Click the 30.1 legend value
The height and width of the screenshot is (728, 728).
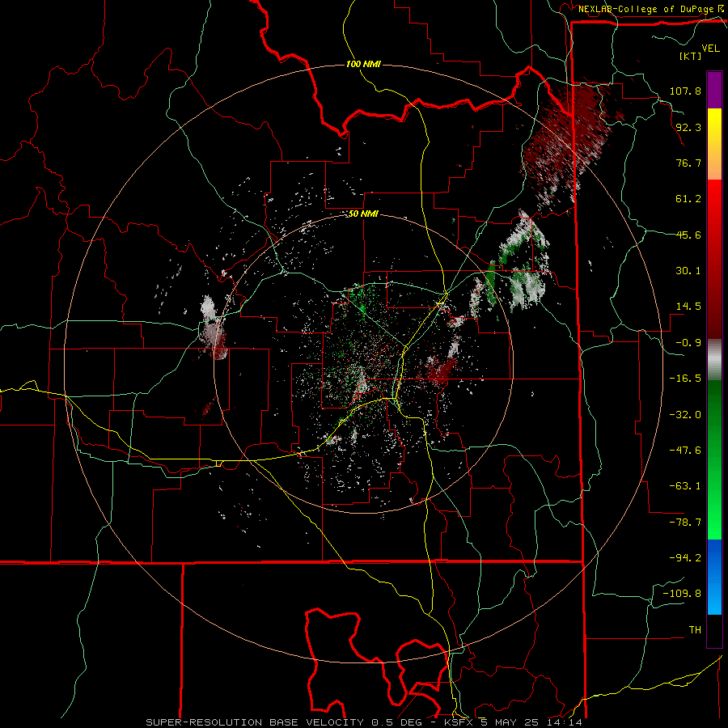[688, 270]
